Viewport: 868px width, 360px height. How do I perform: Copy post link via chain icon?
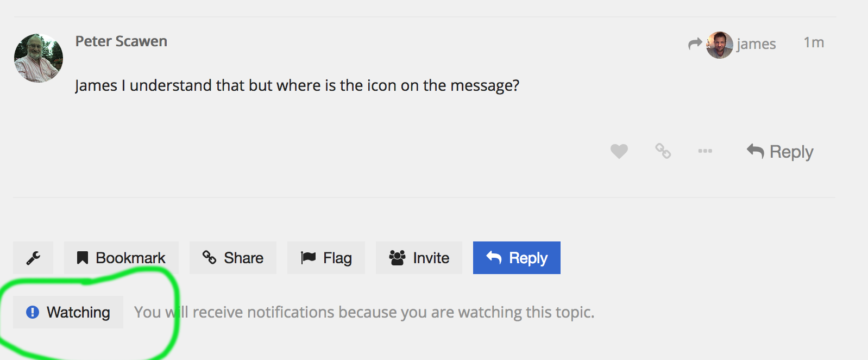point(663,151)
